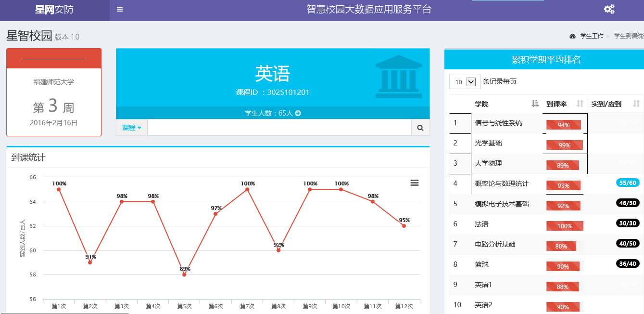Sort table by 到课率 column
Viewport: 644px width, 314px height.
[x=580, y=104]
